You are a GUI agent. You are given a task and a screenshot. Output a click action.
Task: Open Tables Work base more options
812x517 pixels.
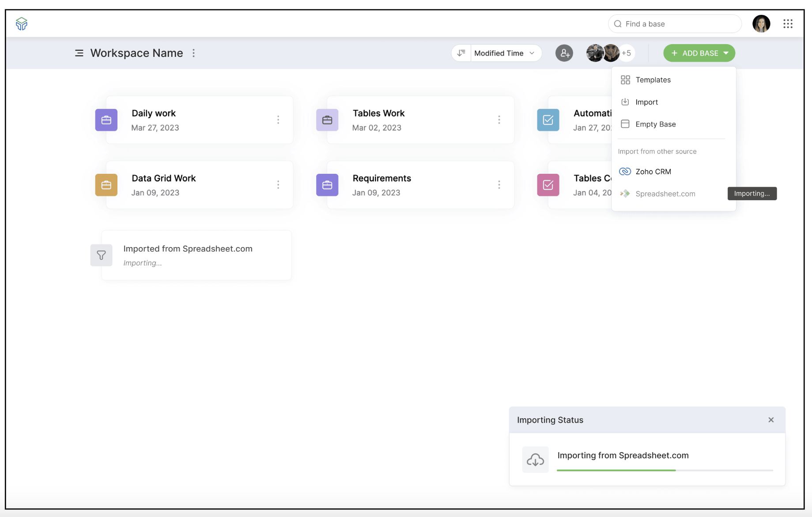click(499, 120)
